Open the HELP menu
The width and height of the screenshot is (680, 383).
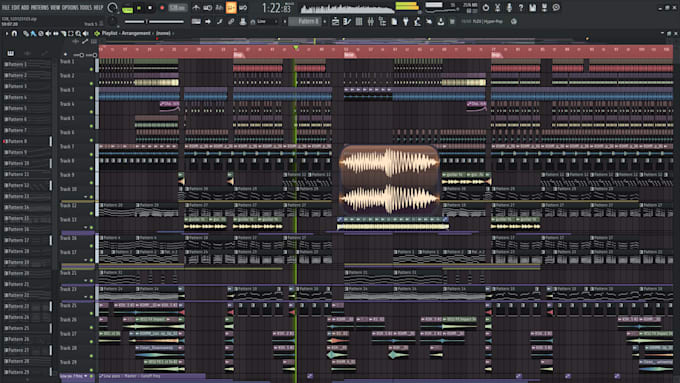point(98,8)
